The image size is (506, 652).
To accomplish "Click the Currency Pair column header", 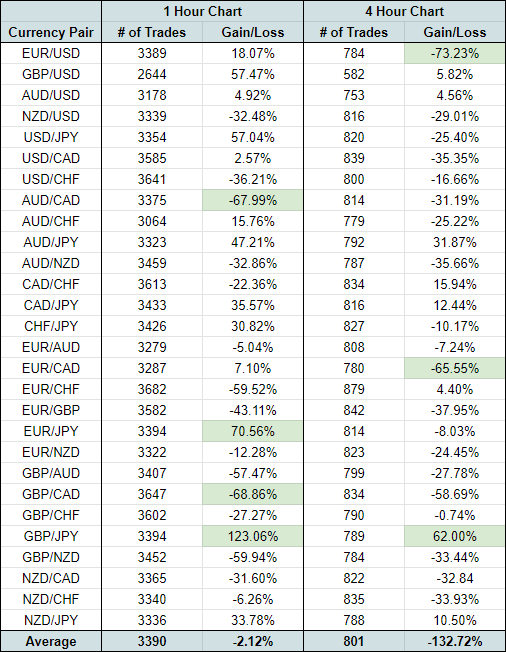I will (51, 32).
